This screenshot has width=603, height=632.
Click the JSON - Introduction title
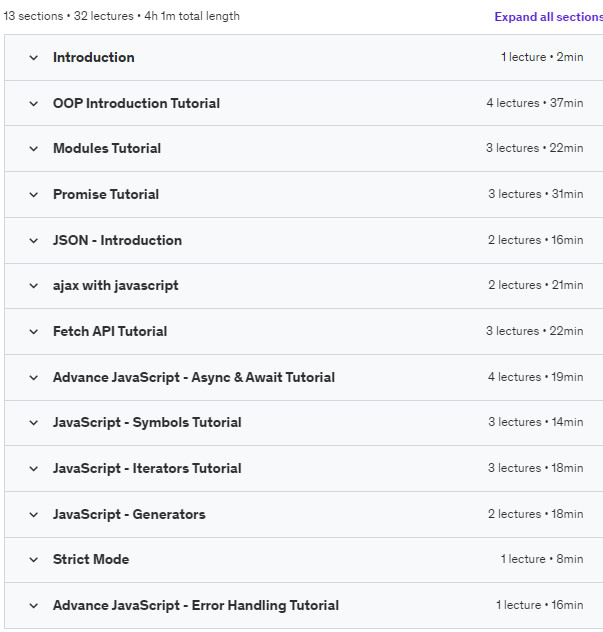(x=117, y=240)
